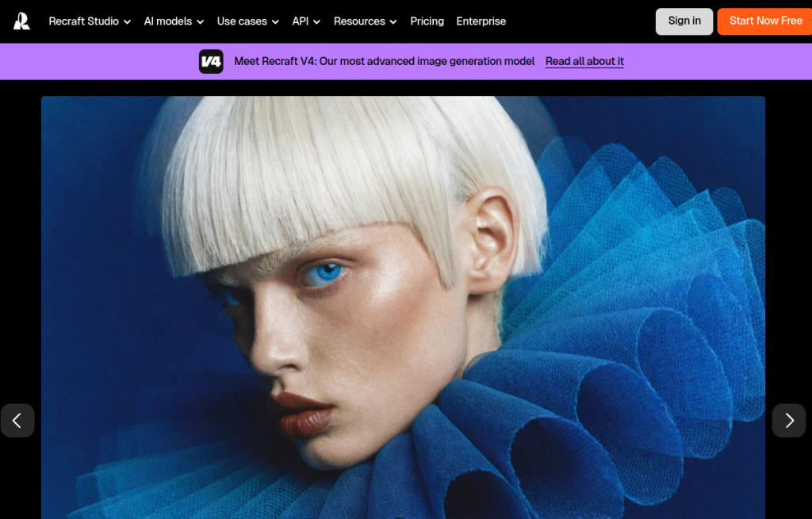Click the Meet Recraft V4 announcement text
This screenshot has height=519, width=812.
coord(384,61)
